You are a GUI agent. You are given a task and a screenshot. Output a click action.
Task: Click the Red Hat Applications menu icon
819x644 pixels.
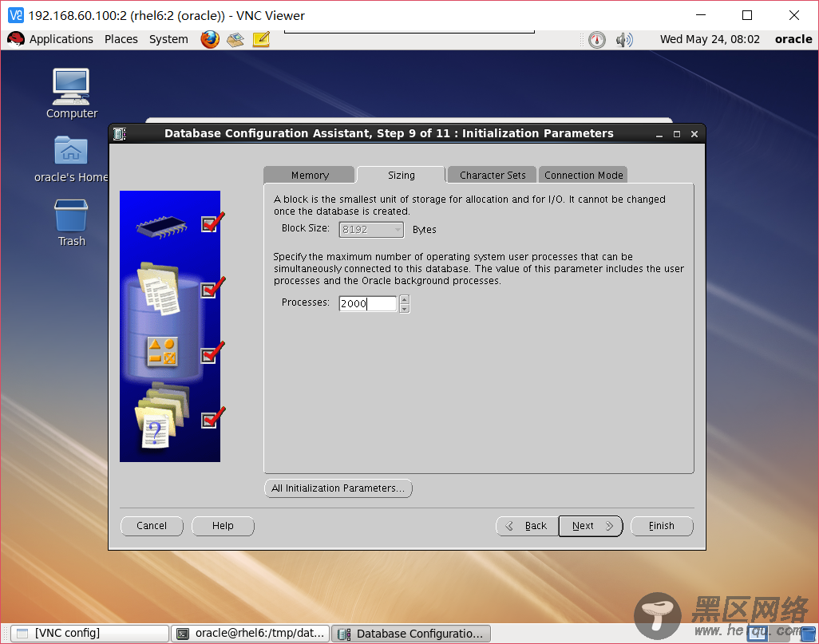click(16, 39)
